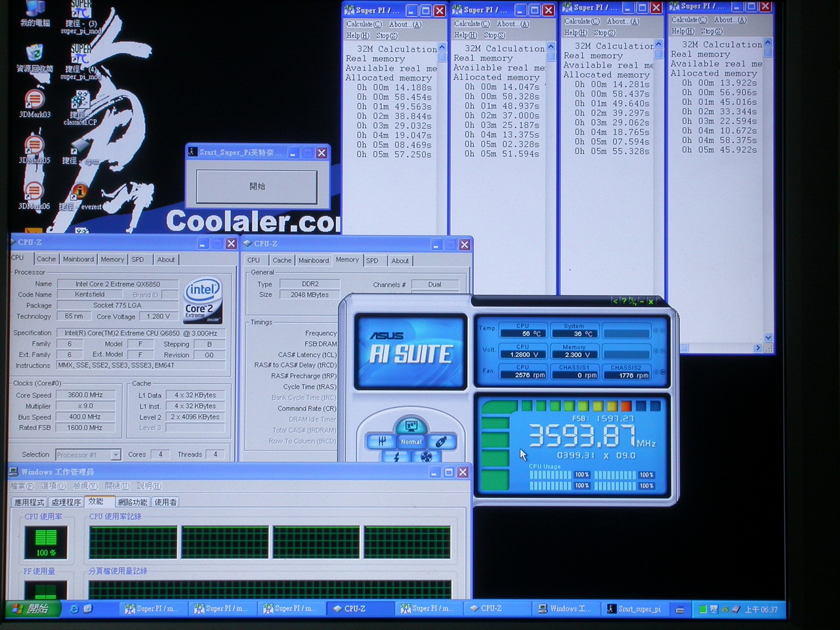This screenshot has height=630, width=840.
Task: Open the 檢視(V) menu in Task Manager
Action: [85, 486]
